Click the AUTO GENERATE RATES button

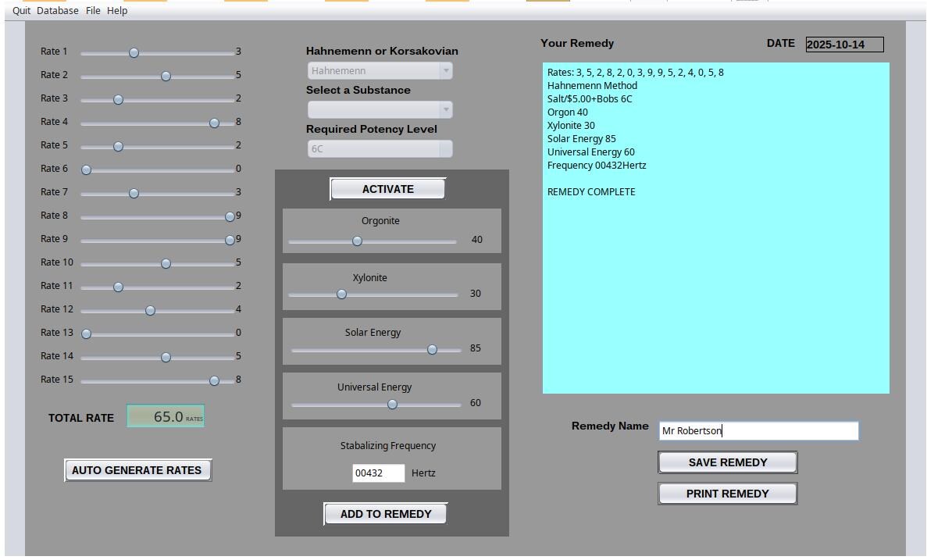137,471
